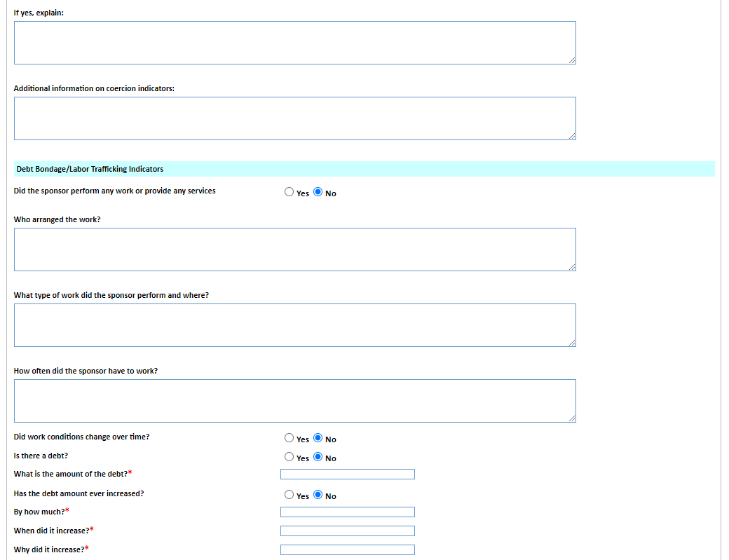Screen dimensions: 729x560
Task: Click 'How often did the sponsor have to work?' label
Action: 86,371
